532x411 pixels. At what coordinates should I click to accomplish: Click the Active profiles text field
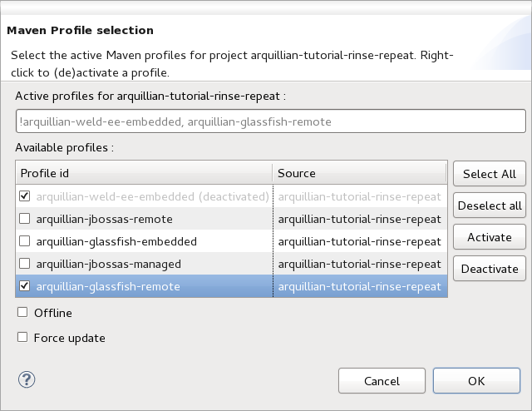[x=270, y=121]
